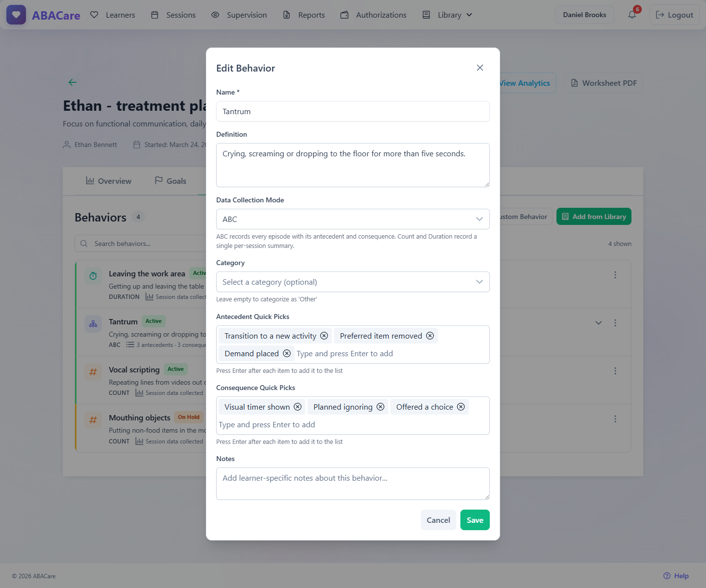Image resolution: width=706 pixels, height=588 pixels.
Task: Open the three-dot menu for Mouthing objects
Action: [x=615, y=419]
